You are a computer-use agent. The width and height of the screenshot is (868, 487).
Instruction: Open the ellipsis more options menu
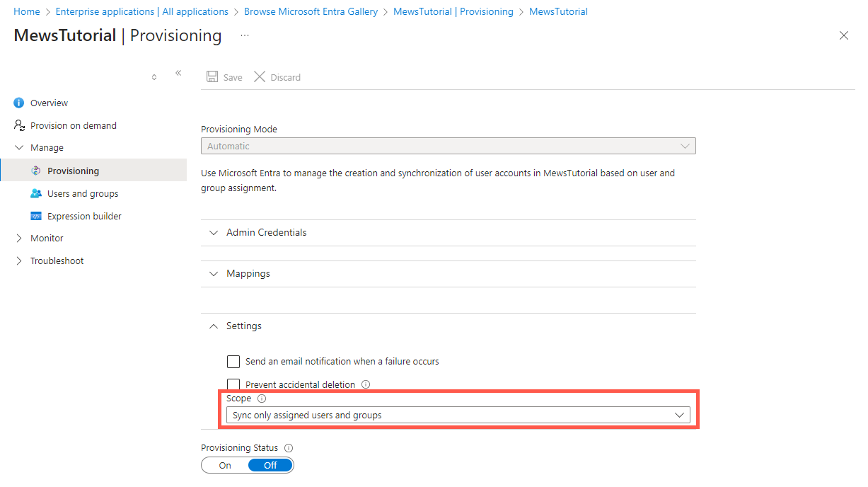pos(245,35)
